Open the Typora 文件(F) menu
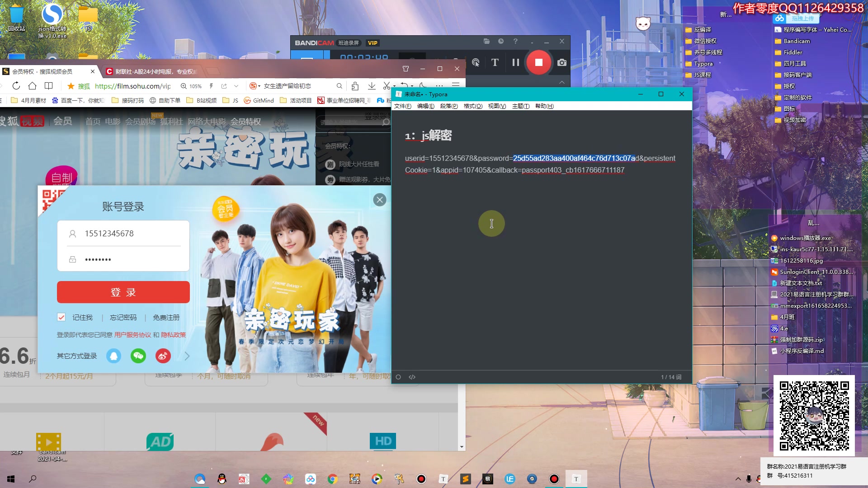The height and width of the screenshot is (488, 868). (402, 106)
